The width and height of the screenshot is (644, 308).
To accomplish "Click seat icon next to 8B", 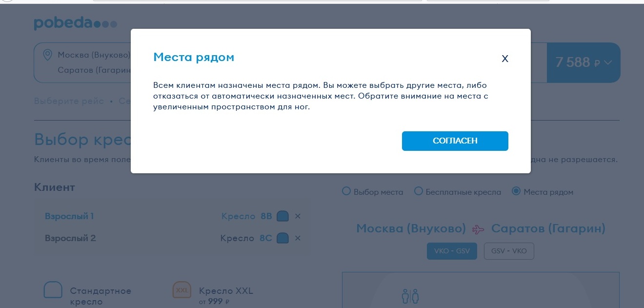I will tap(282, 216).
